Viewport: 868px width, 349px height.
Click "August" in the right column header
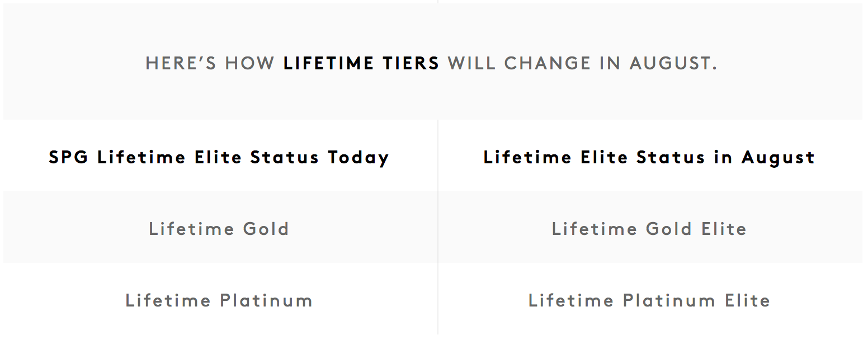(x=779, y=157)
